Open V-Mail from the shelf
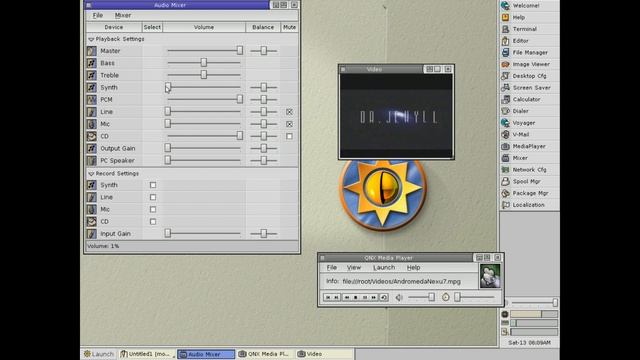The width and height of the screenshot is (640, 360). (x=529, y=135)
